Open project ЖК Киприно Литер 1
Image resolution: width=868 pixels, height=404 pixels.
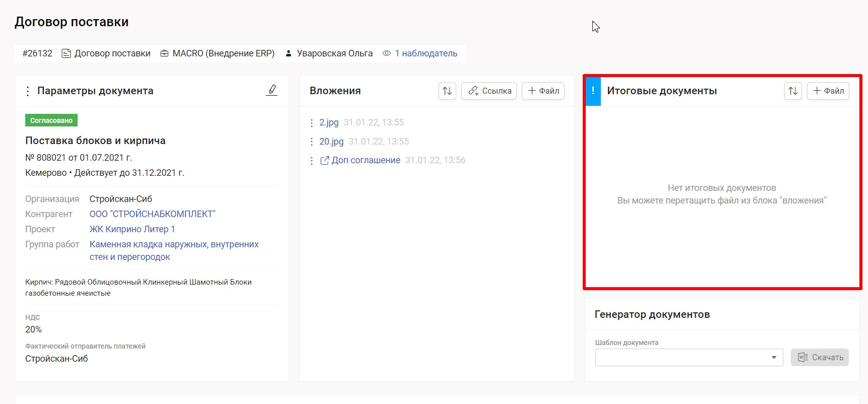[132, 229]
